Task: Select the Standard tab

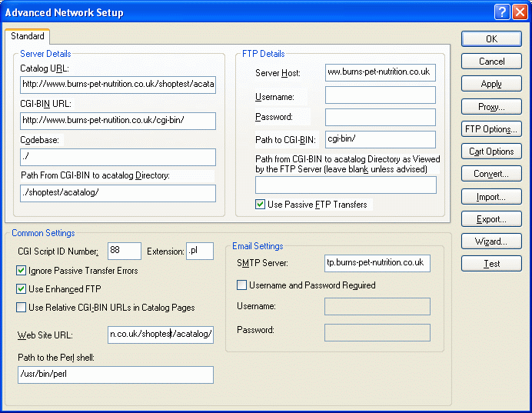Action: tap(28, 37)
